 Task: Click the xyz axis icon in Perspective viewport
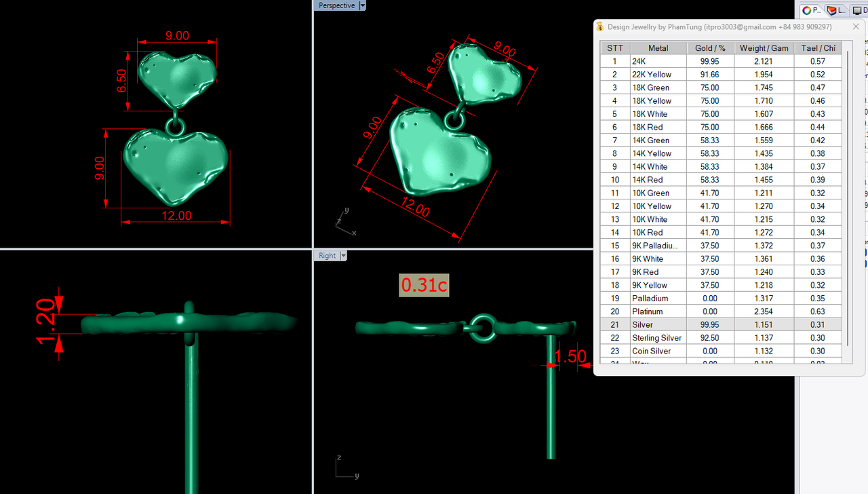pyautogui.click(x=346, y=221)
